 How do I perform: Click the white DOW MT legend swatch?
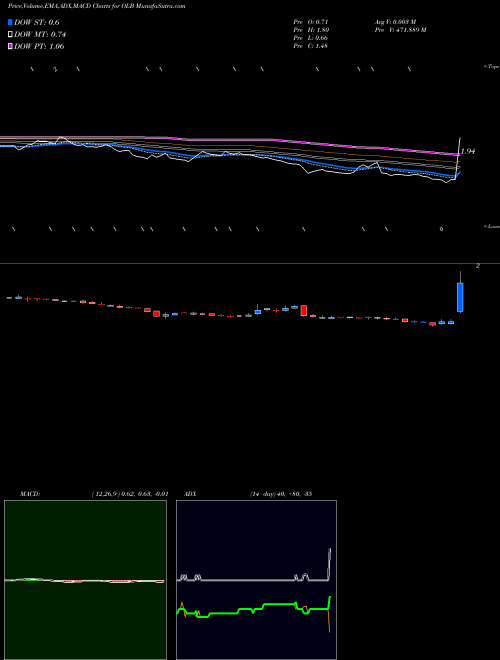click(x=10, y=35)
